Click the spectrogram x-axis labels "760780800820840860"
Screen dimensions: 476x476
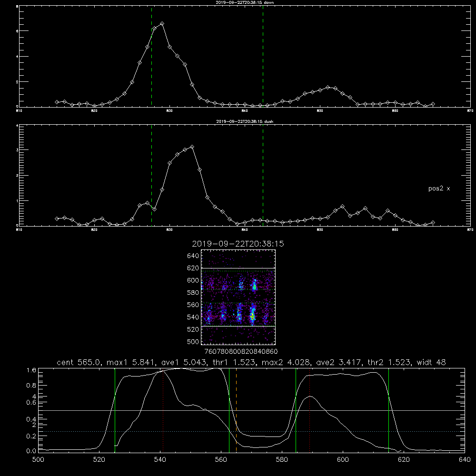click(241, 352)
